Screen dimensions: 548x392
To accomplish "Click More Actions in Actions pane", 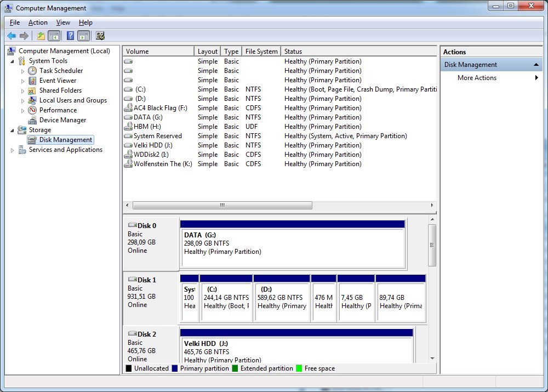I will (477, 78).
